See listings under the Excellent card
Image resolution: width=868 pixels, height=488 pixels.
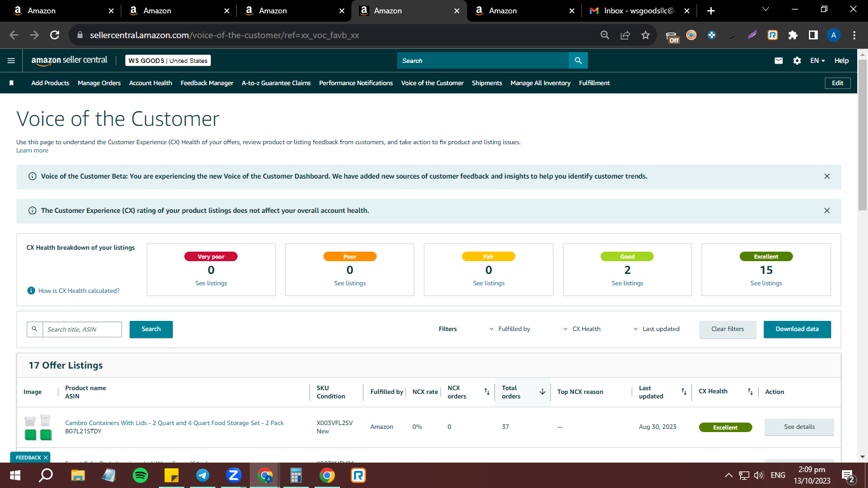[766, 283]
